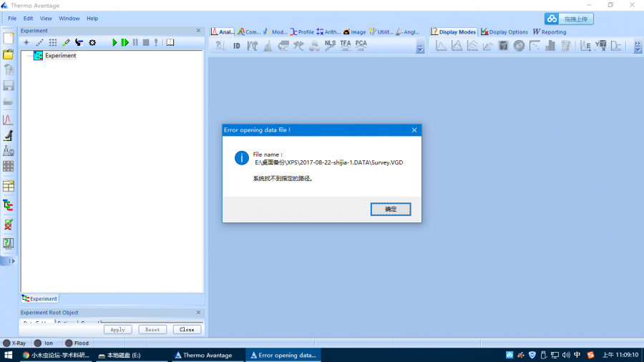Switch to the Profile tab

[x=302, y=31]
